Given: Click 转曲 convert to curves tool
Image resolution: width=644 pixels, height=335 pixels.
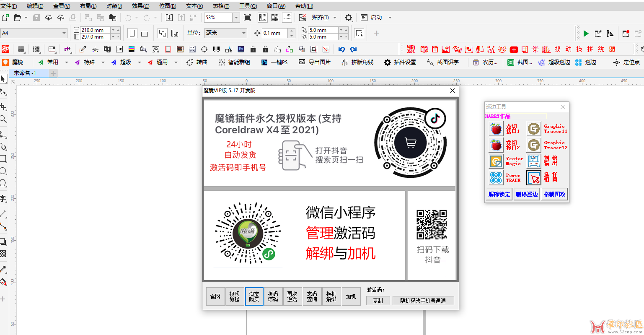Looking at the screenshot, I should pos(197,62).
